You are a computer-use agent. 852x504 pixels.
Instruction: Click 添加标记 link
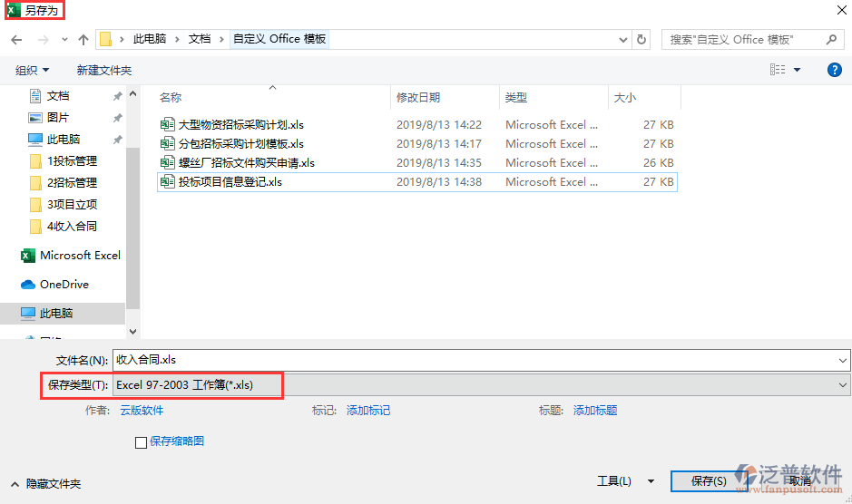pyautogui.click(x=367, y=411)
